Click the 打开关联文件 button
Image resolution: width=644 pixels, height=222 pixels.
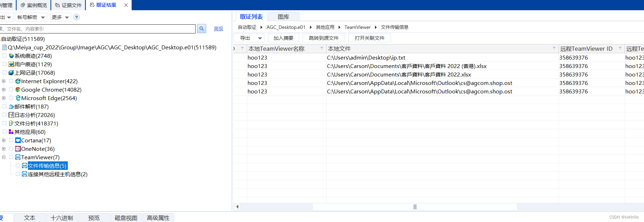pyautogui.click(x=369, y=38)
